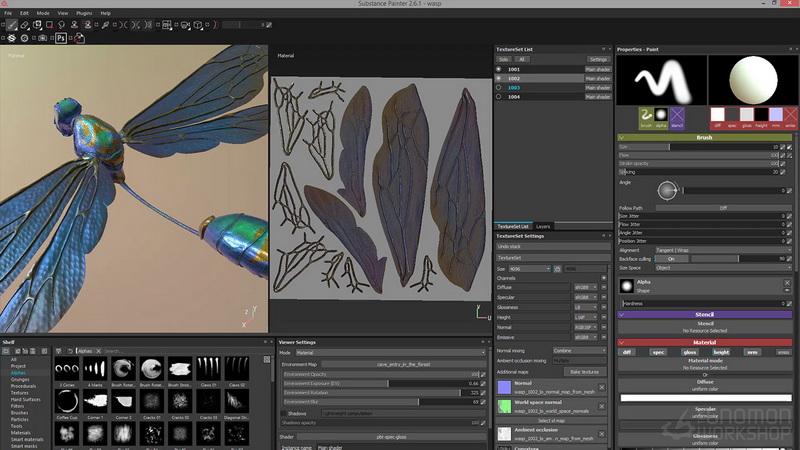Adjust the brush Size slider

pos(699,147)
